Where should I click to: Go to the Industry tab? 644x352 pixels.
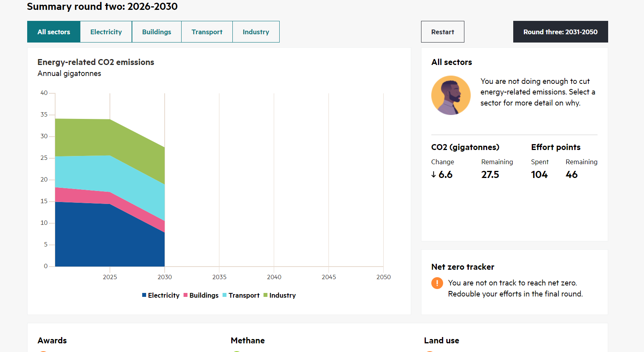256,32
